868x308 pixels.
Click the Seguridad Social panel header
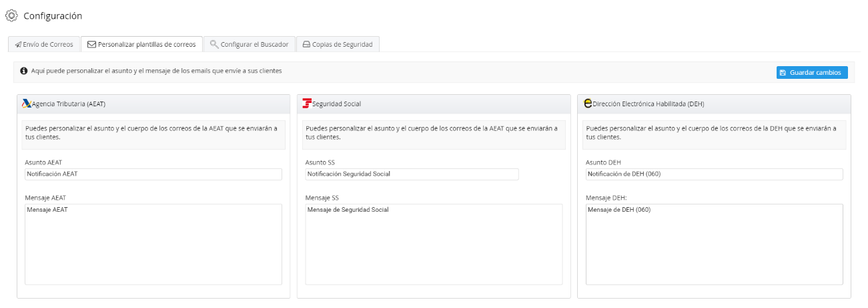click(x=434, y=104)
